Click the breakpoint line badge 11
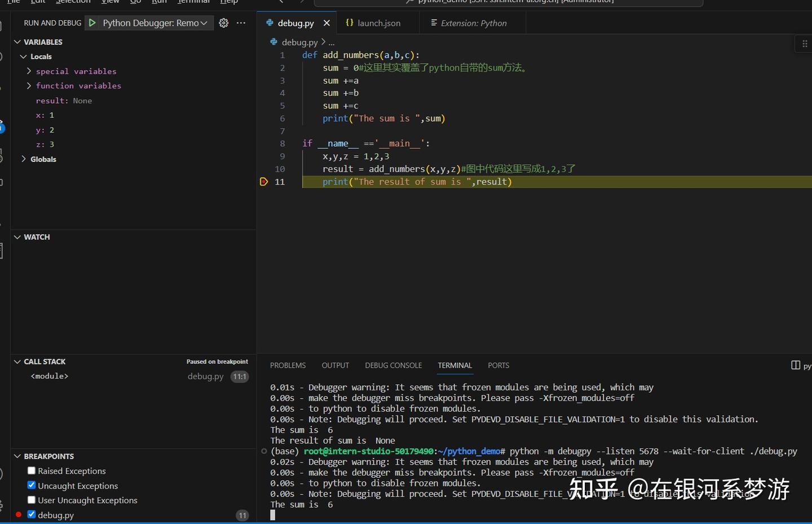This screenshot has width=812, height=524. click(x=242, y=515)
